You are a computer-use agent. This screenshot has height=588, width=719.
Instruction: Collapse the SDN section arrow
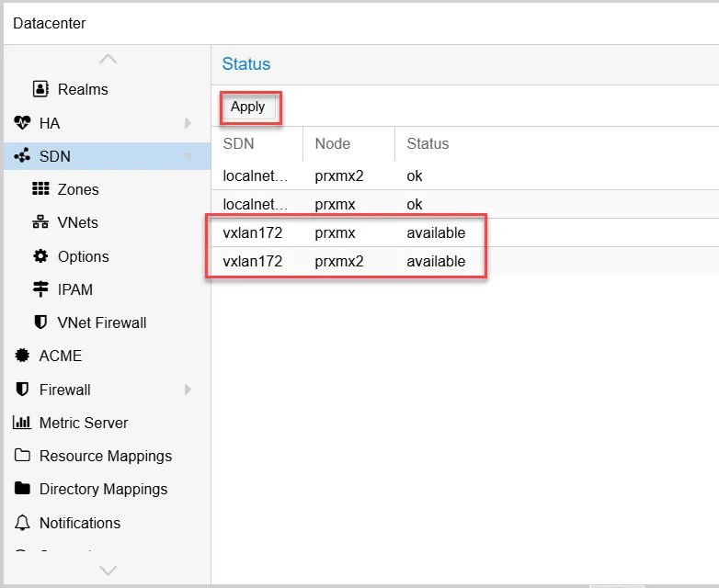click(x=188, y=156)
